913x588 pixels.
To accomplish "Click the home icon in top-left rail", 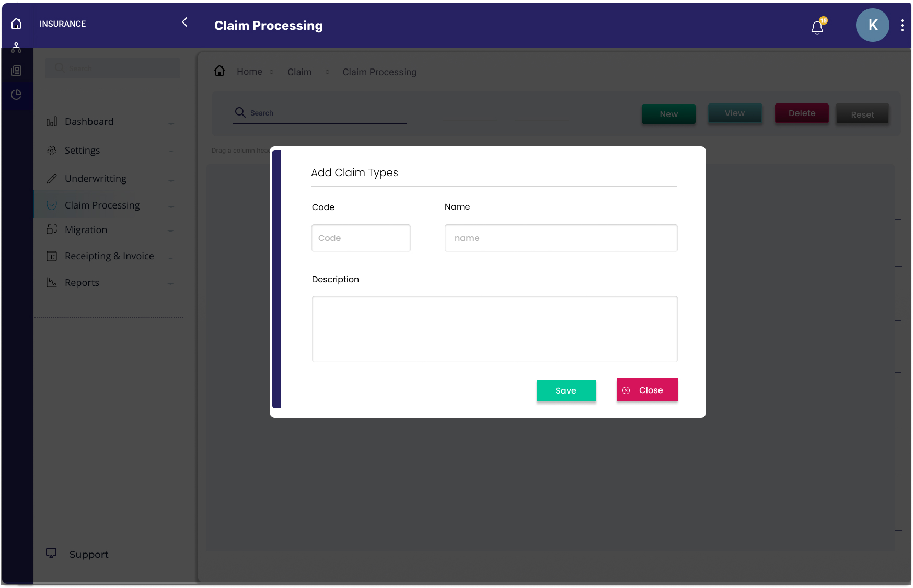I will 16,24.
